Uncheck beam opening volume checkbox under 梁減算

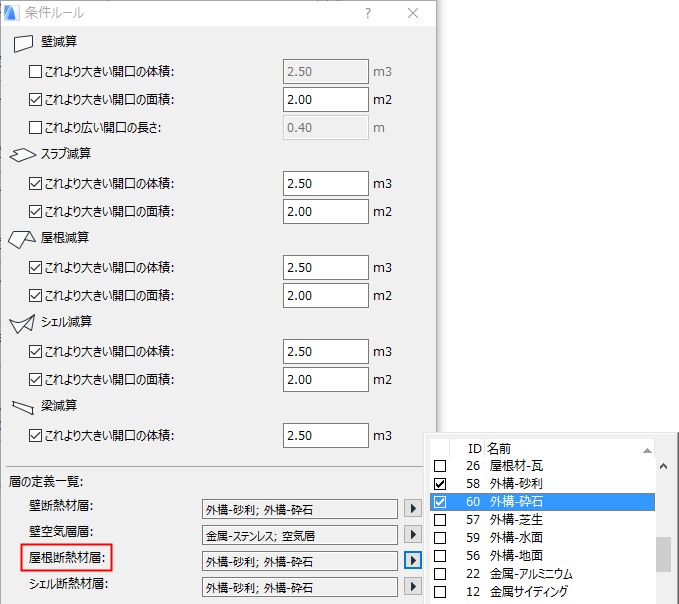click(x=35, y=436)
